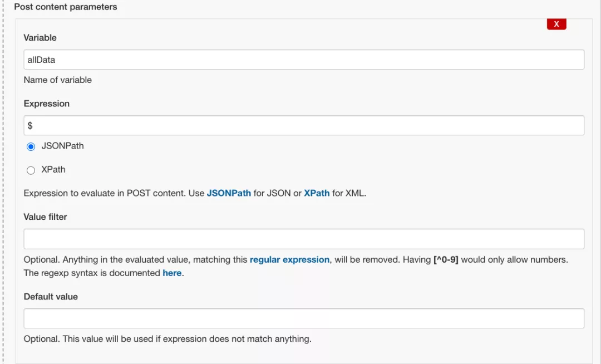Focus the Expression field containing $
Screen dimensions: 601x364
304,125
